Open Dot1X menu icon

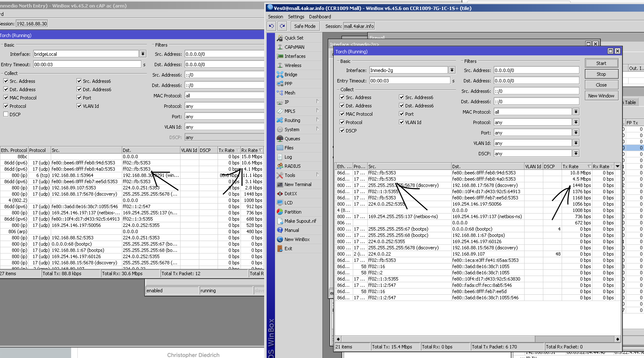coord(280,194)
